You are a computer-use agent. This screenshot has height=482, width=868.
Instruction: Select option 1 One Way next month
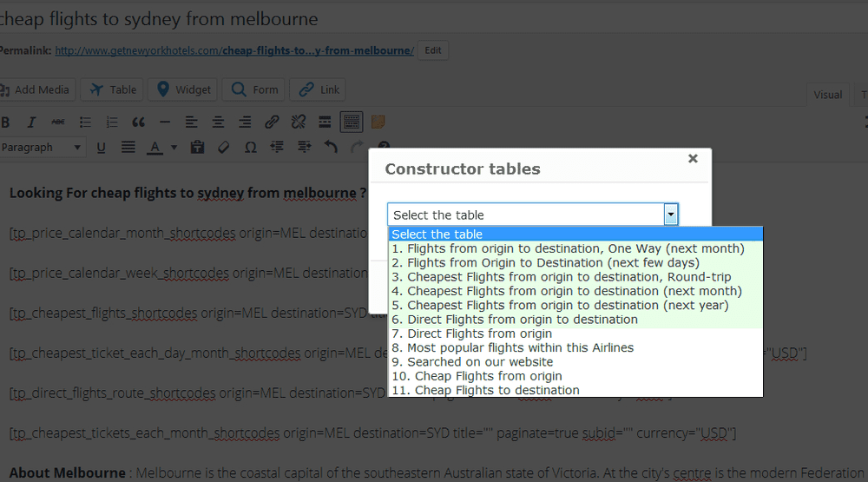tap(575, 248)
